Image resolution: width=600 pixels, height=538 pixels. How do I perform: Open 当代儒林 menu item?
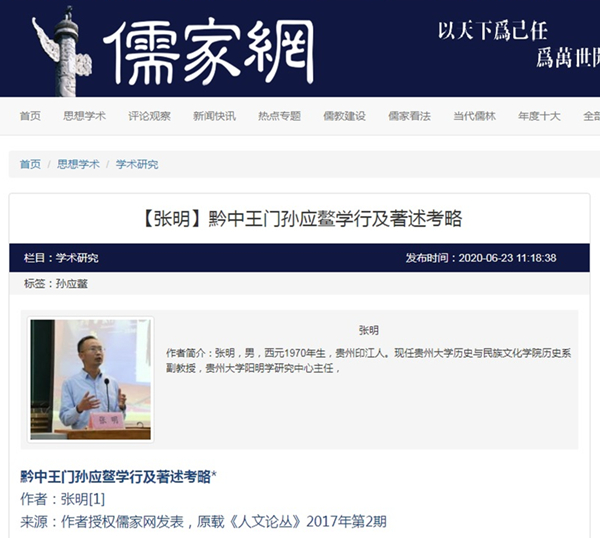(474, 116)
